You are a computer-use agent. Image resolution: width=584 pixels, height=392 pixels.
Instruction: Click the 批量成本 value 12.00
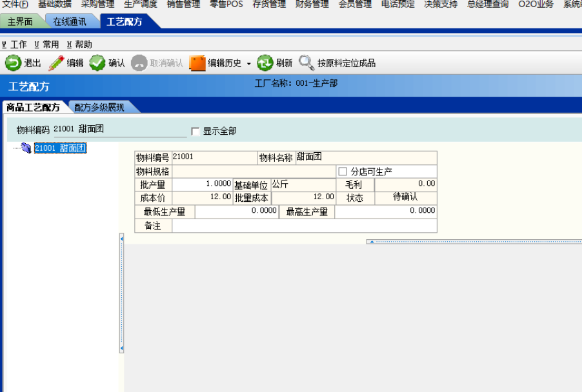[x=303, y=197]
